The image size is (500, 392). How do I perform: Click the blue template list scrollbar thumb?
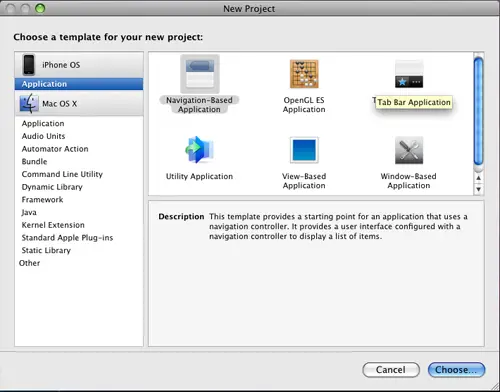pyautogui.click(x=479, y=111)
